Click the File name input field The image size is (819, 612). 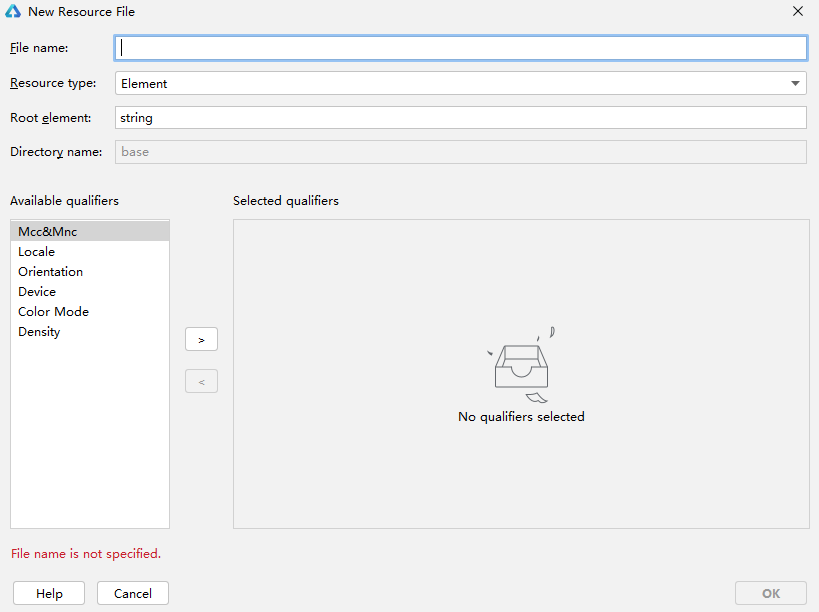point(461,48)
